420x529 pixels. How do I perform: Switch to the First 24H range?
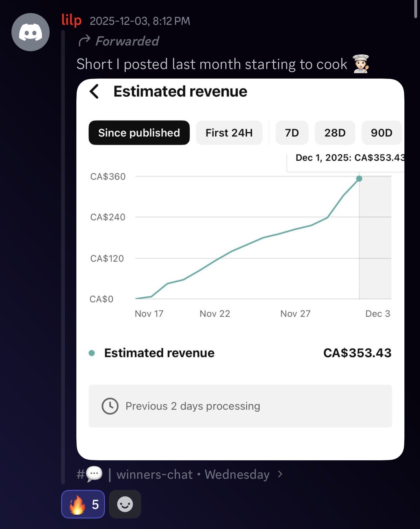coord(229,133)
